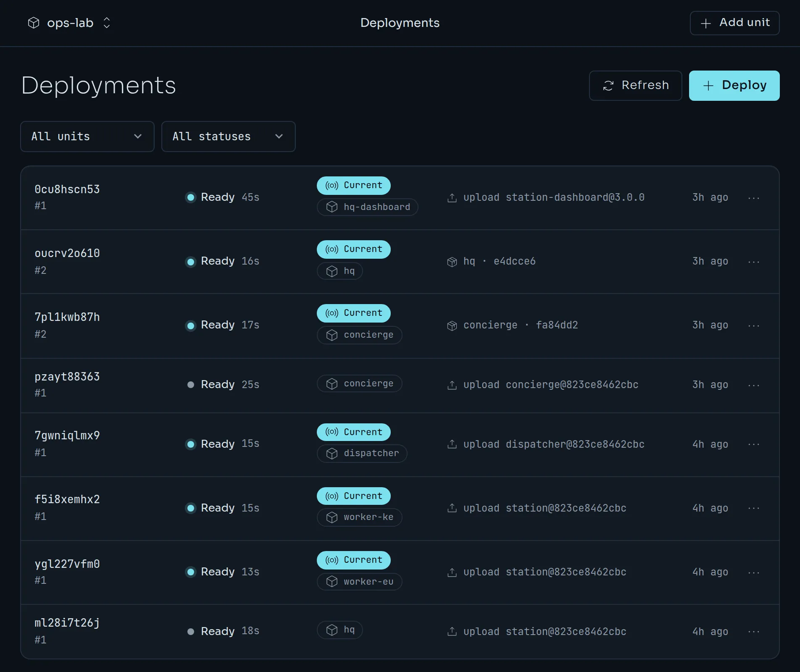Open more options for deployment ygl227vfm0

754,572
